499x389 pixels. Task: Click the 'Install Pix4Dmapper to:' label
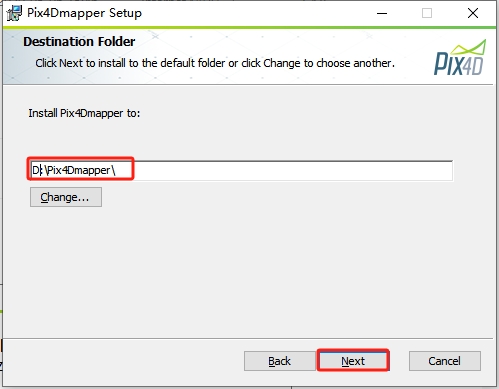(x=84, y=113)
